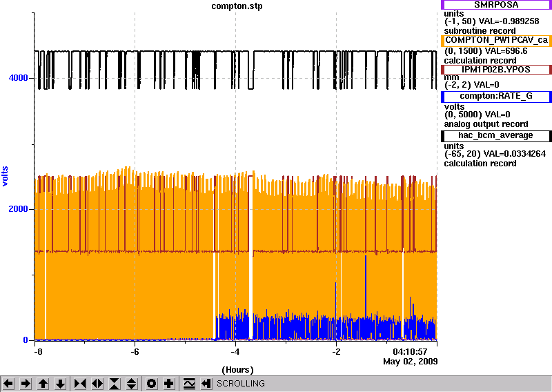
Task: Click the -4 hours x-axis label
Action: pos(235,352)
